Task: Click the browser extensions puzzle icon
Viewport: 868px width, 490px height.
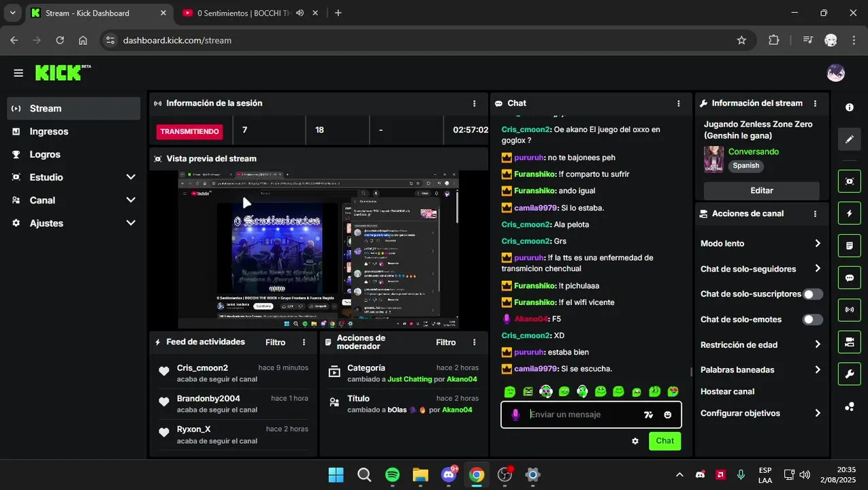Action: (773, 40)
